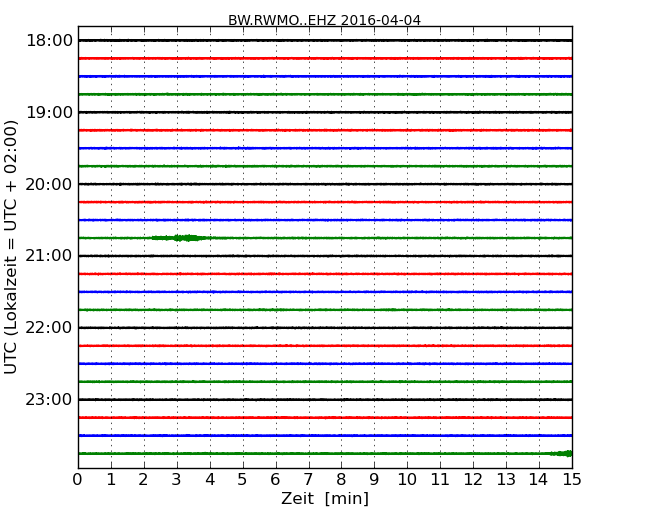Click the 0 minute tick label

point(78,480)
